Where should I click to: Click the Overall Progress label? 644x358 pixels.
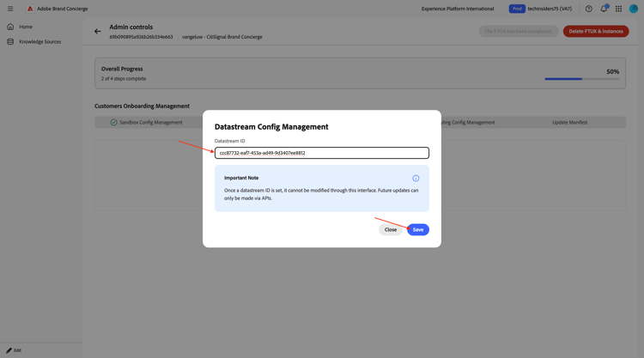click(122, 69)
